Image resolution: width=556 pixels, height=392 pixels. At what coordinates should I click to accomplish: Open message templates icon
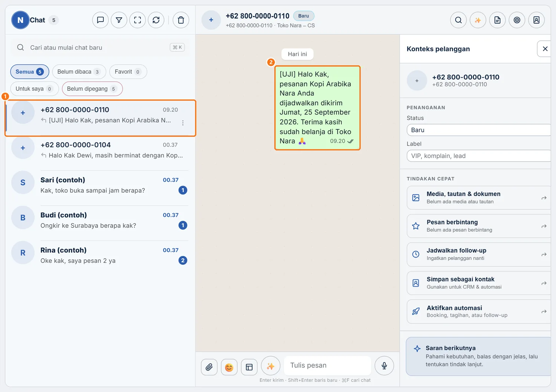point(249,367)
